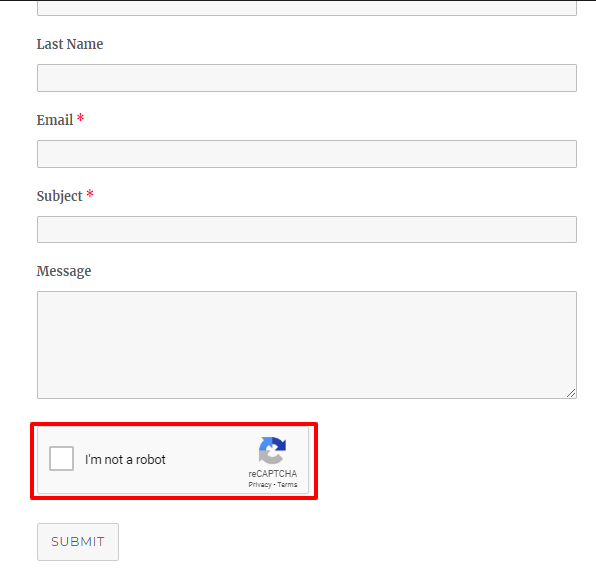Click the red asterisk beside Subject

[x=90, y=194]
